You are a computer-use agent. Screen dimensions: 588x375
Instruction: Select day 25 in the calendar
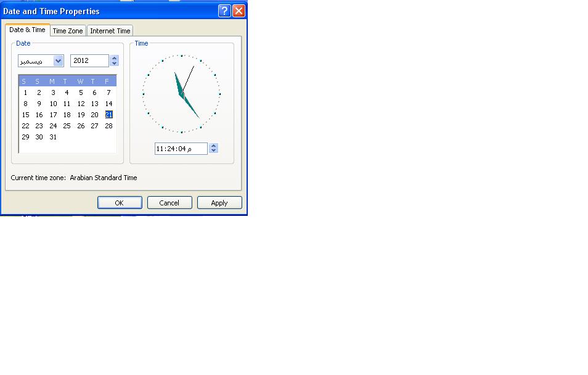(67, 126)
